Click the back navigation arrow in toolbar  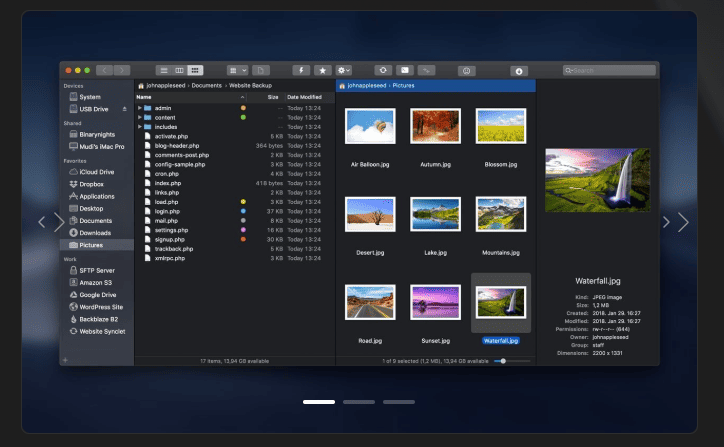[x=105, y=70]
